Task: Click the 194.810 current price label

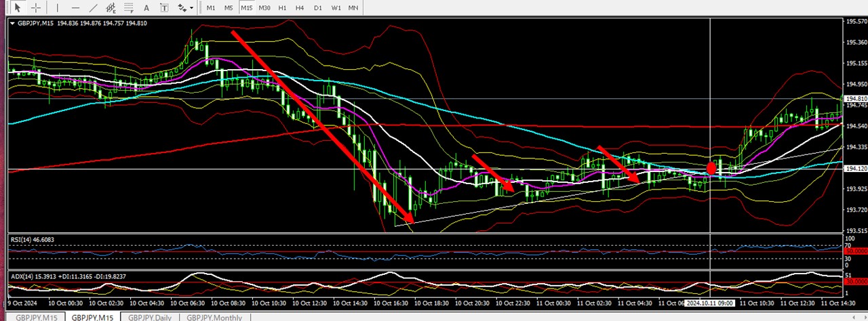Action: [854, 98]
